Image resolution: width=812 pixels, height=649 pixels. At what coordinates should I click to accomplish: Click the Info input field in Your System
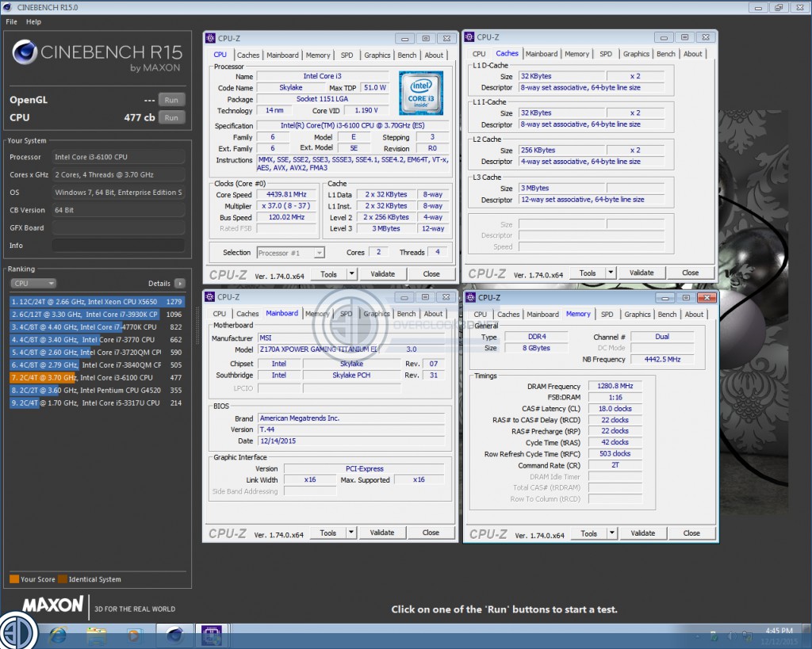click(x=118, y=246)
